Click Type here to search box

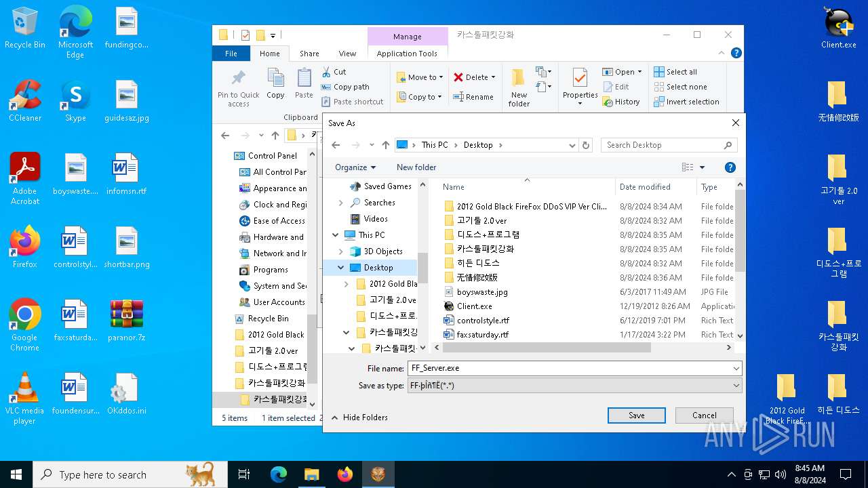tap(130, 474)
